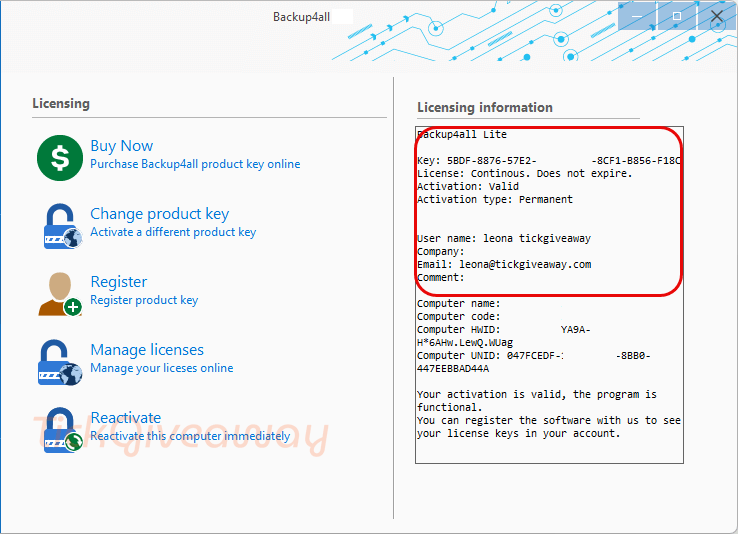Click the Email leona@tickgiveaway.com line
Image resolution: width=738 pixels, height=534 pixels.
click(x=504, y=264)
